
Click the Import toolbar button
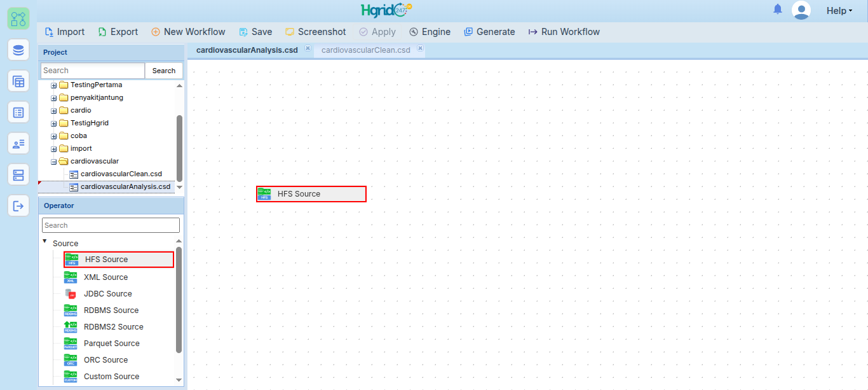[x=65, y=32]
